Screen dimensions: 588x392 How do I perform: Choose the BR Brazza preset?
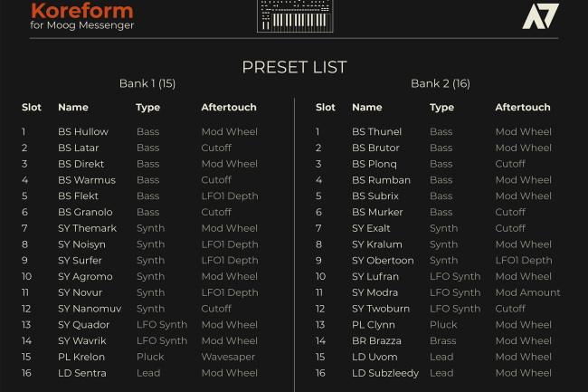pyautogui.click(x=376, y=341)
